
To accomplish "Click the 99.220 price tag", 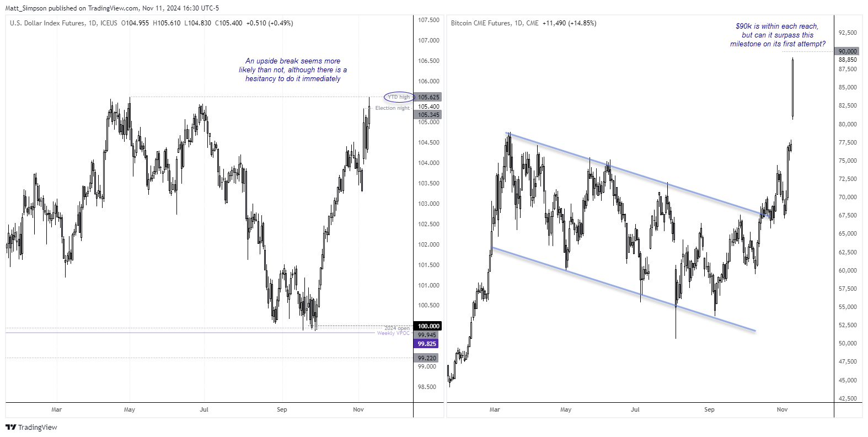I will (427, 358).
